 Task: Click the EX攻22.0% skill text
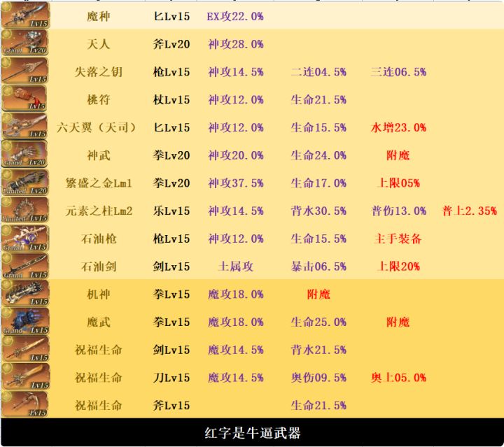point(235,16)
